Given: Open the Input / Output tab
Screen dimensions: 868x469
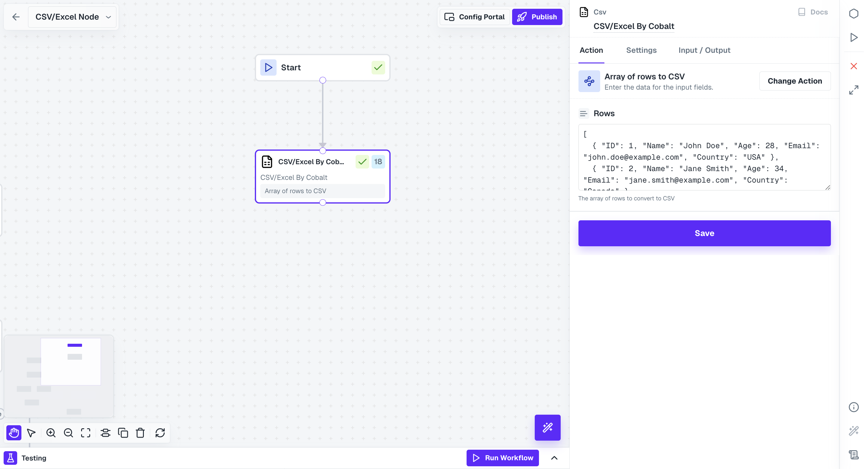Looking at the screenshot, I should pyautogui.click(x=704, y=50).
